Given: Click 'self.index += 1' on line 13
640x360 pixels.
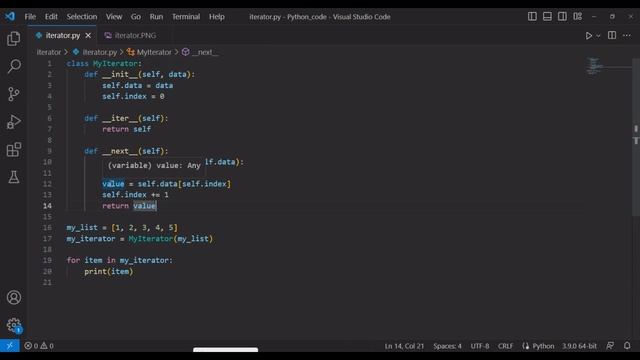Looking at the screenshot, I should click(x=136, y=195).
